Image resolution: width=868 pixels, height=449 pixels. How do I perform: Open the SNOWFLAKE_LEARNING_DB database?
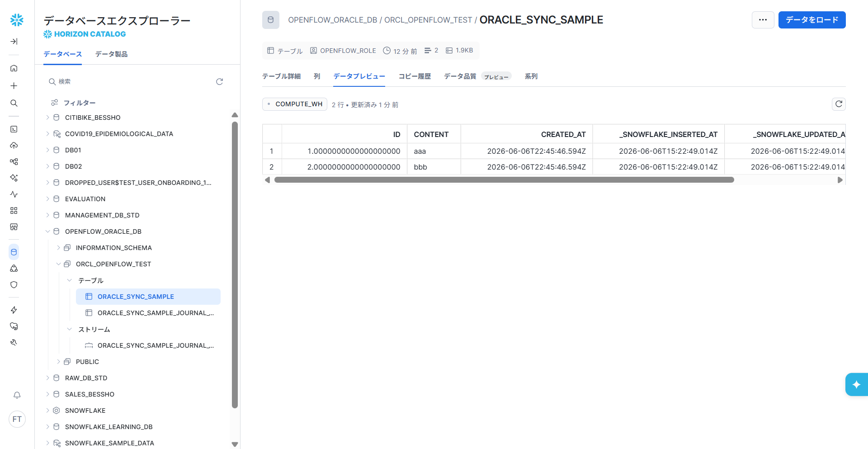(x=108, y=427)
